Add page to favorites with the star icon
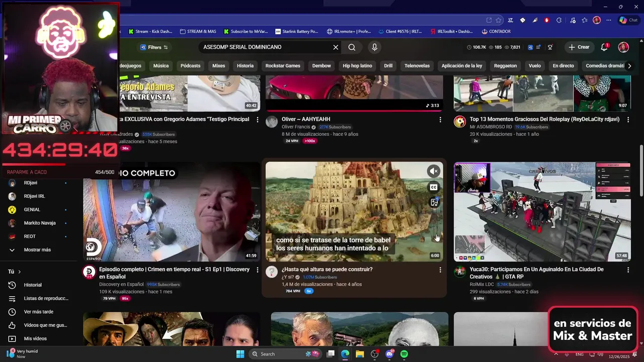Image resolution: width=644 pixels, height=362 pixels. (x=498, y=20)
